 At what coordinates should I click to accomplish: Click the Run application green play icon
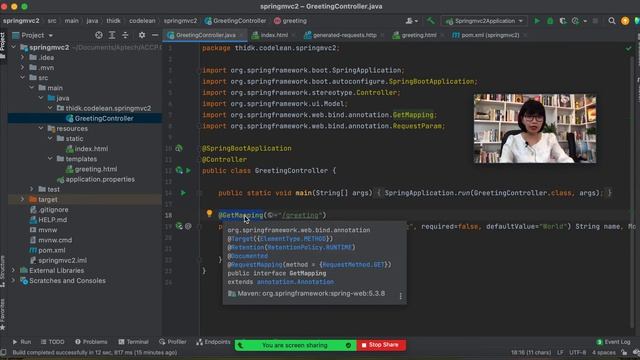(x=537, y=21)
